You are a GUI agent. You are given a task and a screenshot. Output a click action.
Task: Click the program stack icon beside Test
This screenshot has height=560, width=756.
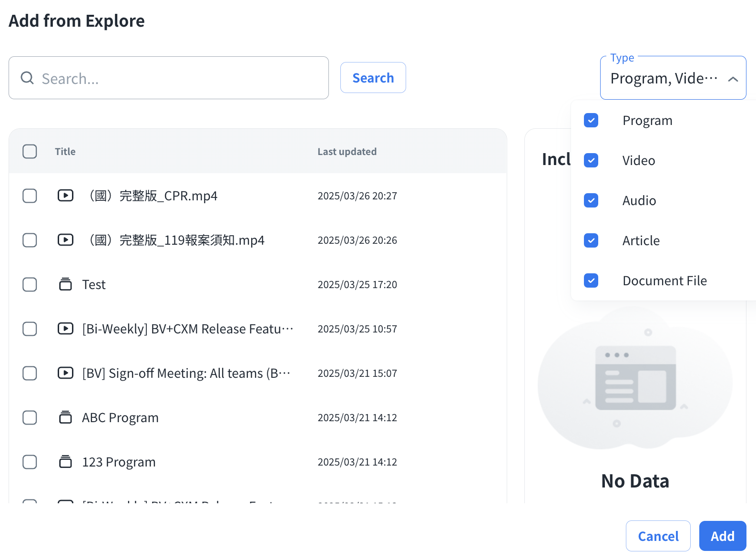click(65, 284)
